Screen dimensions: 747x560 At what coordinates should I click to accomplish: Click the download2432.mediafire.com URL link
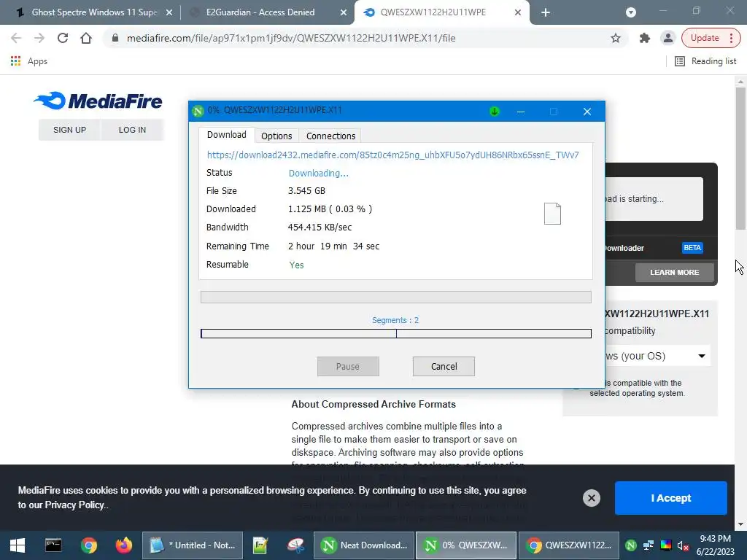[x=392, y=155]
